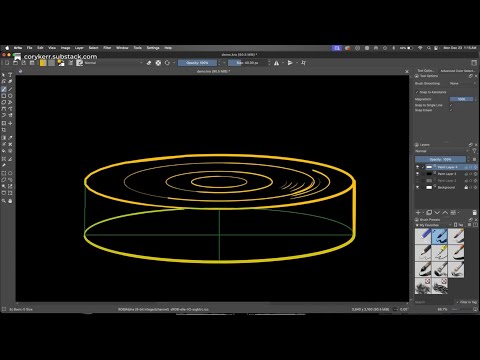Select the Pan hand tool
The height and width of the screenshot is (360, 480).
pos(10,201)
